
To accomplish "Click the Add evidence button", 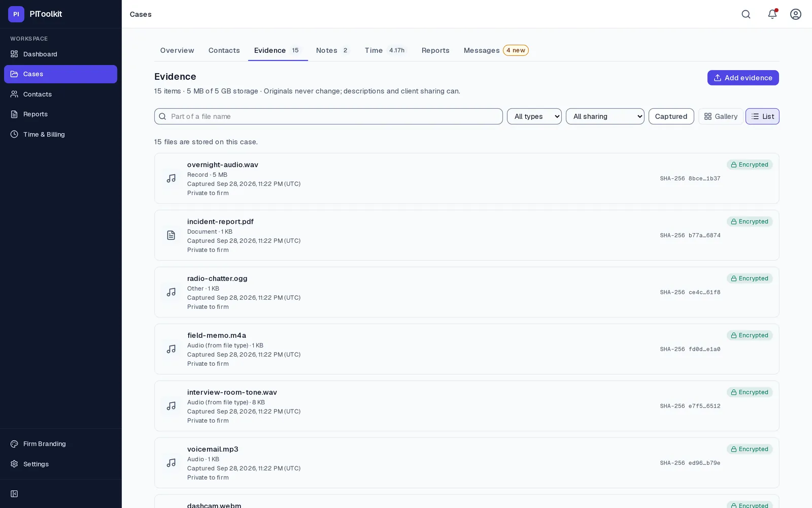I will click(743, 78).
